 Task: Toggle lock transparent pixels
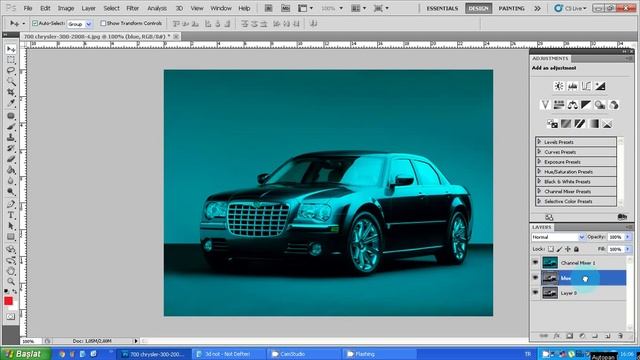coord(551,249)
